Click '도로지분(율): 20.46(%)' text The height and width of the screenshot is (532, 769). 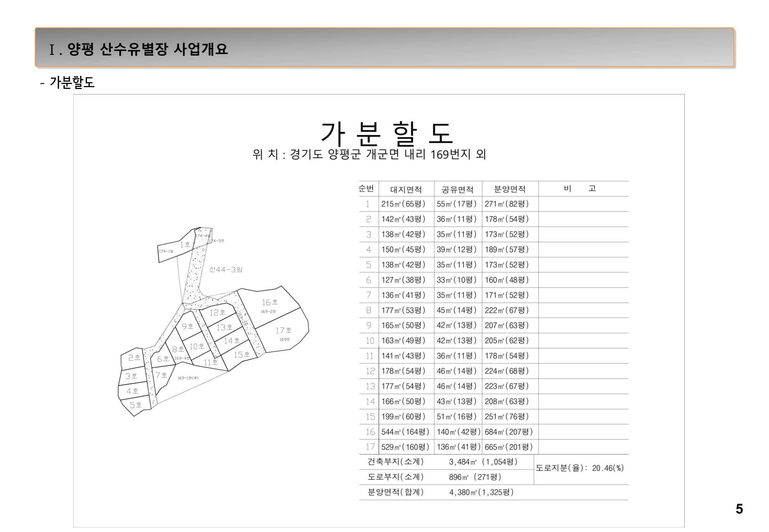click(x=579, y=468)
